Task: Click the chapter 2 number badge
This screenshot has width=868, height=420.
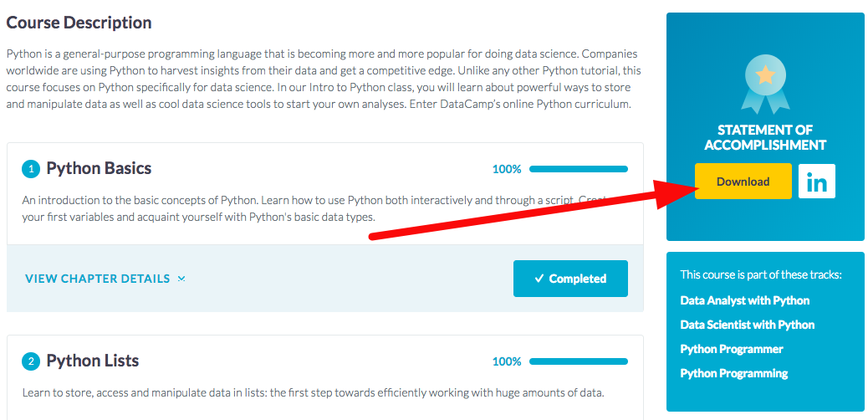Action: point(31,361)
